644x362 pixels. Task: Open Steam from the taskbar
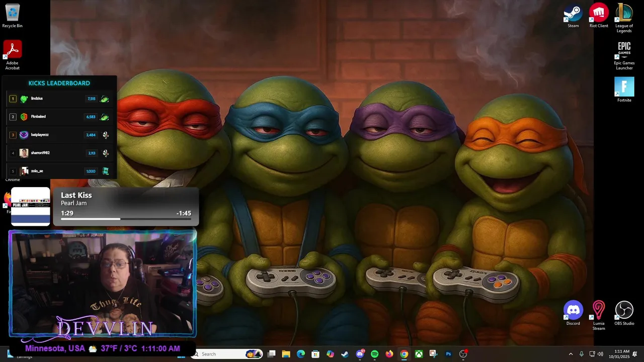coord(345,354)
